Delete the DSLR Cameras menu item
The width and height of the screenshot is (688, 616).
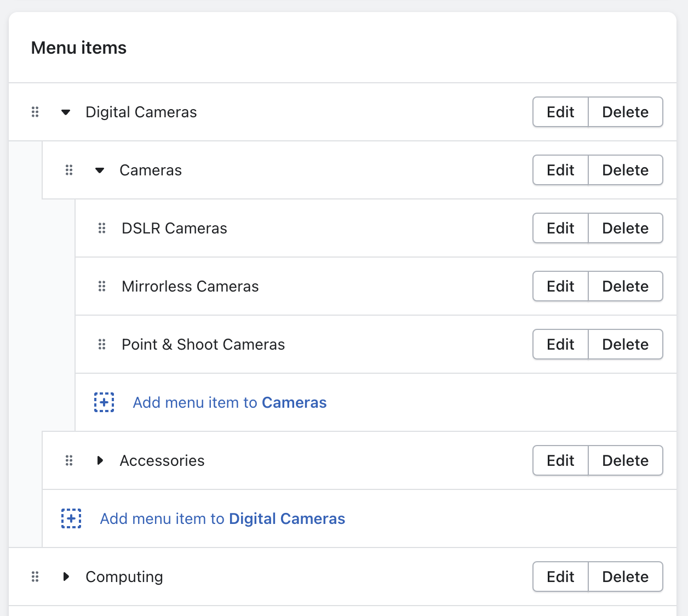(625, 228)
